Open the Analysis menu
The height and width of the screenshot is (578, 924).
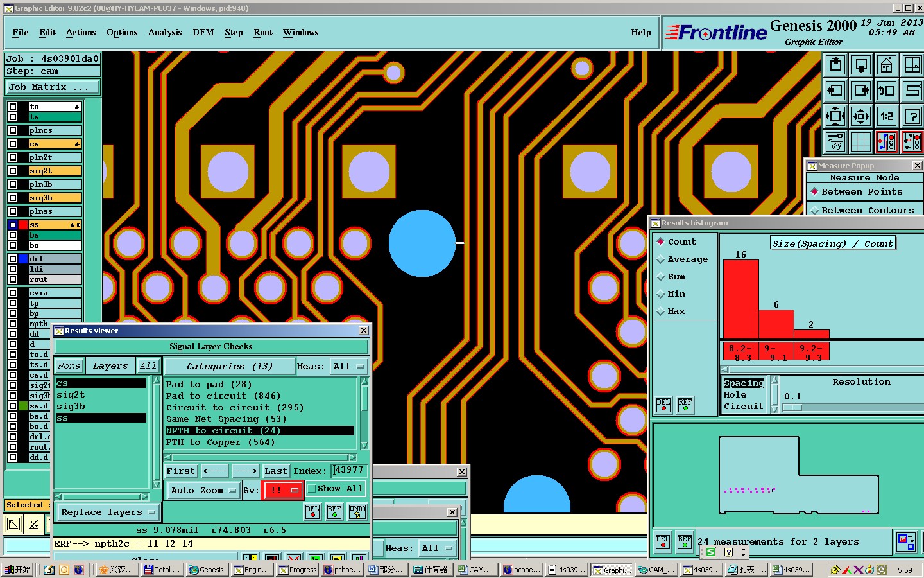click(x=165, y=32)
